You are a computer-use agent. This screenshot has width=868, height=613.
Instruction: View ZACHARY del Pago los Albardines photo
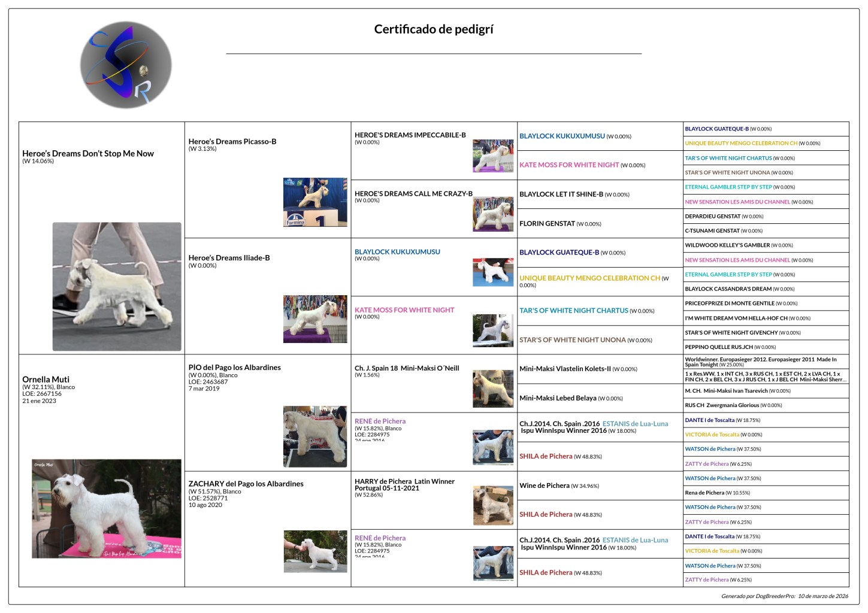(x=315, y=551)
